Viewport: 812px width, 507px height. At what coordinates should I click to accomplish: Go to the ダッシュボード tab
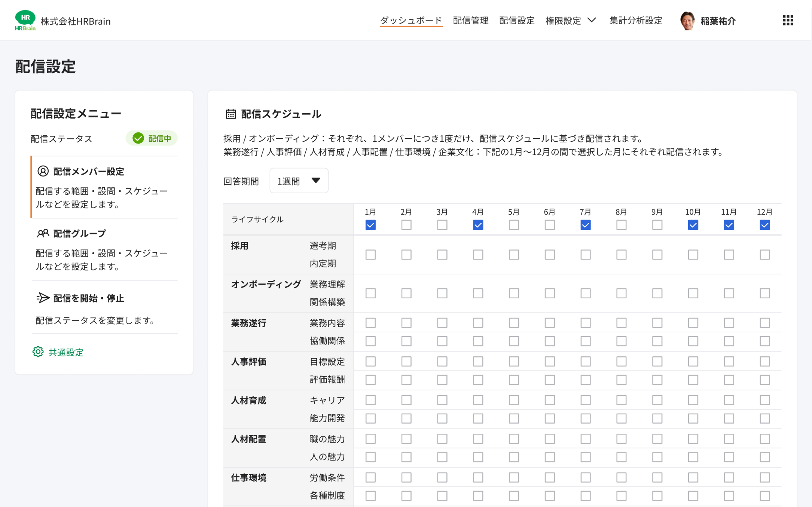(411, 21)
